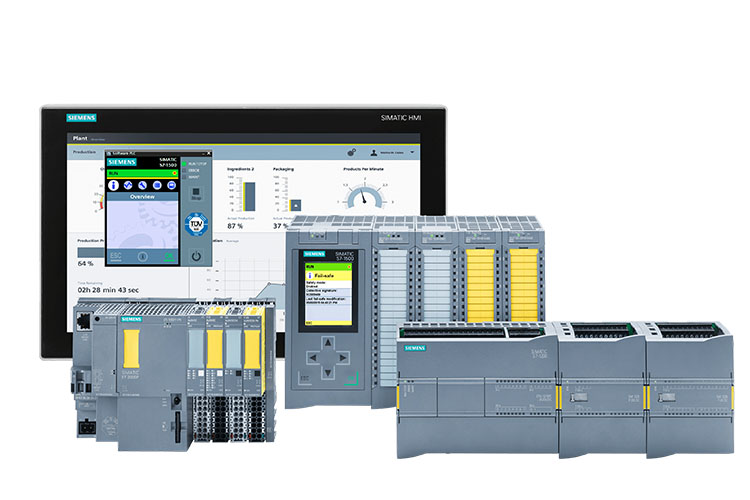Image resolution: width=750 pixels, height=500 pixels.
Task: Click the Fail-safe header on S7-1500 display
Action: pyautogui.click(x=328, y=276)
